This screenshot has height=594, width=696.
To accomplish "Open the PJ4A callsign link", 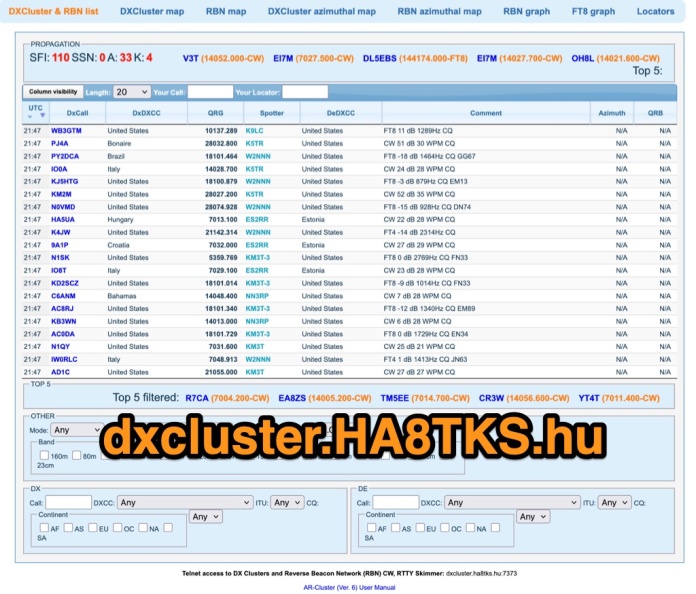I will (x=59, y=143).
